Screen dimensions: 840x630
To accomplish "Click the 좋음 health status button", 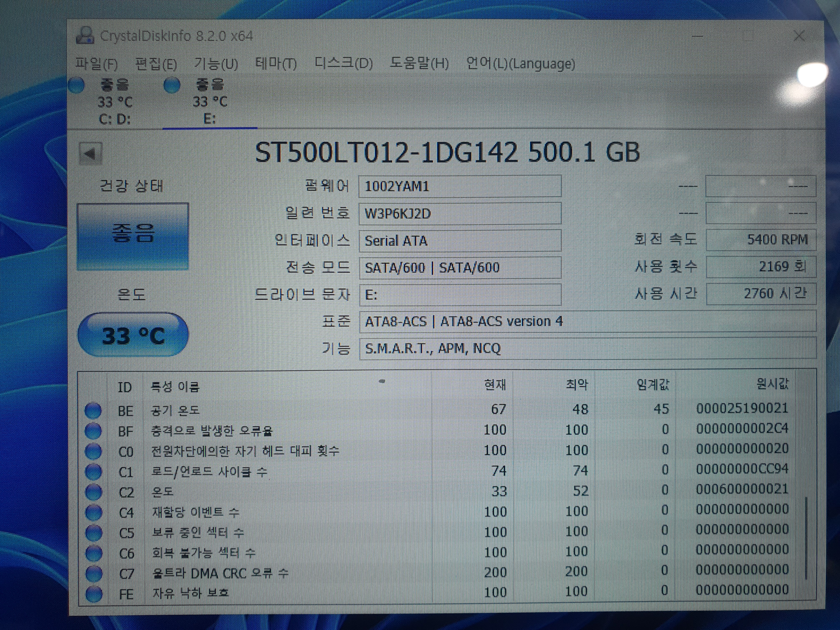I will point(132,237).
